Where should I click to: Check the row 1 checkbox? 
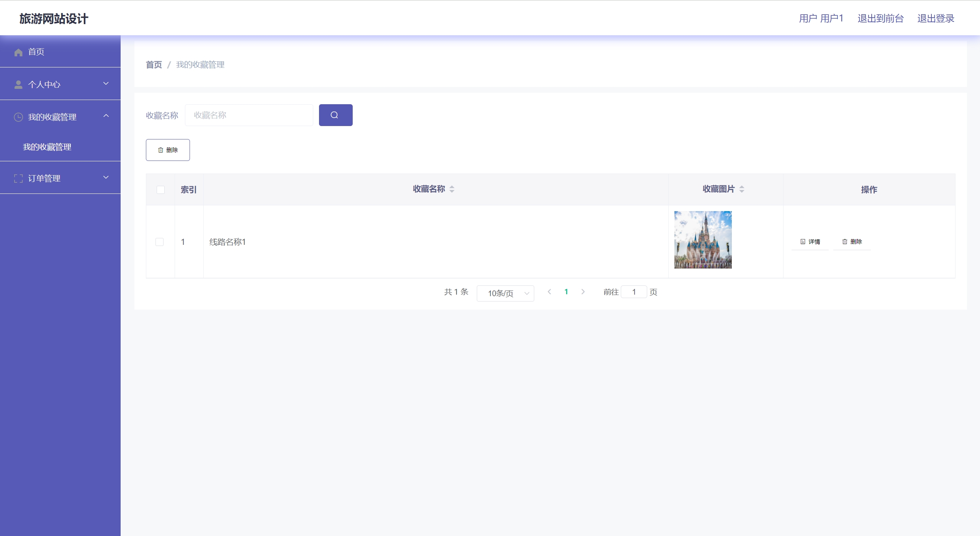click(160, 242)
